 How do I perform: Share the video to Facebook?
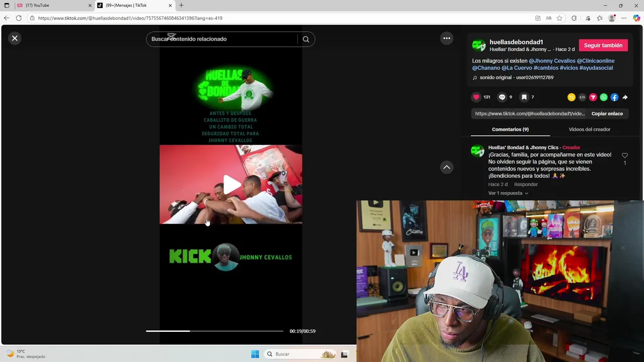coord(614,97)
